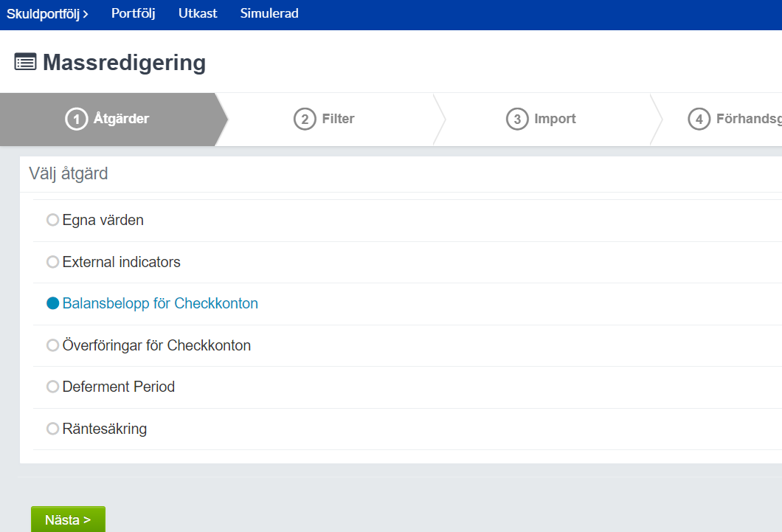782x532 pixels.
Task: Click the step 4 circle icon
Action: click(x=699, y=119)
